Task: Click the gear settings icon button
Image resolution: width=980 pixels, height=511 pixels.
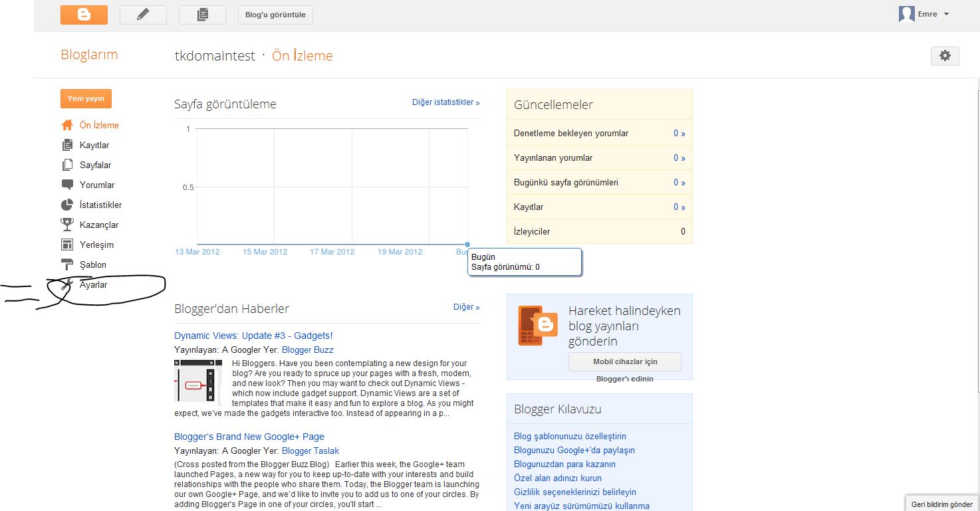Action: tap(945, 56)
